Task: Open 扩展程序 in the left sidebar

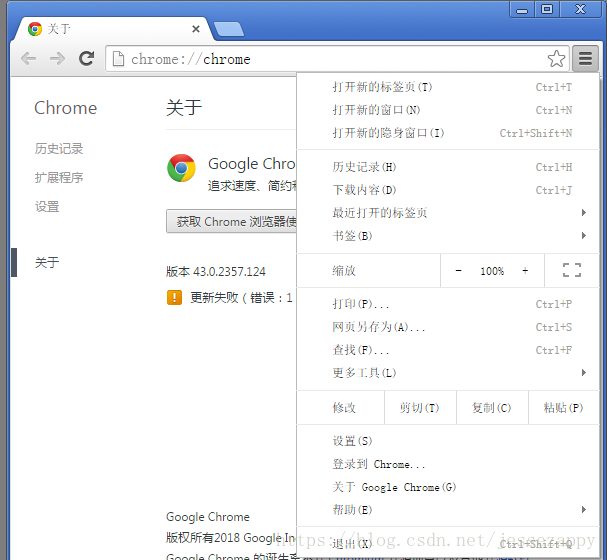Action: 58,178
